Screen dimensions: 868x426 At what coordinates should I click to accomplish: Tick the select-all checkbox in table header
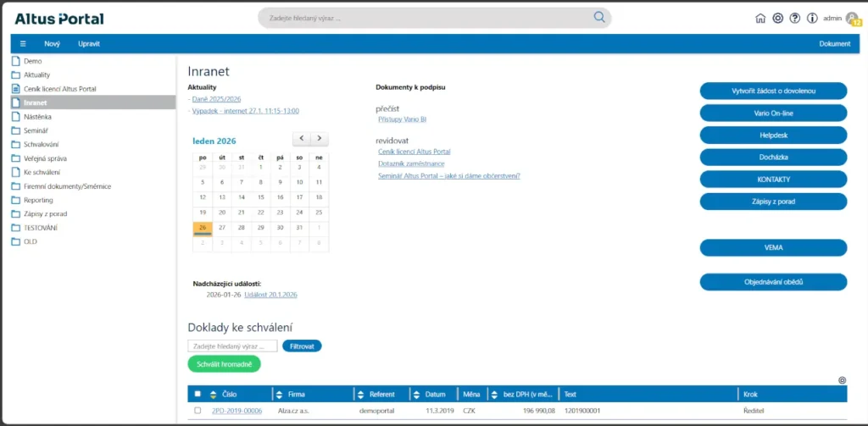(198, 394)
